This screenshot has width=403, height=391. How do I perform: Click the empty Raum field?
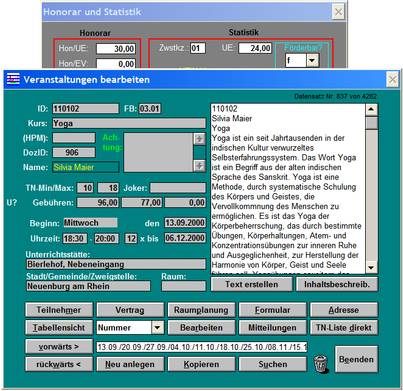click(184, 286)
